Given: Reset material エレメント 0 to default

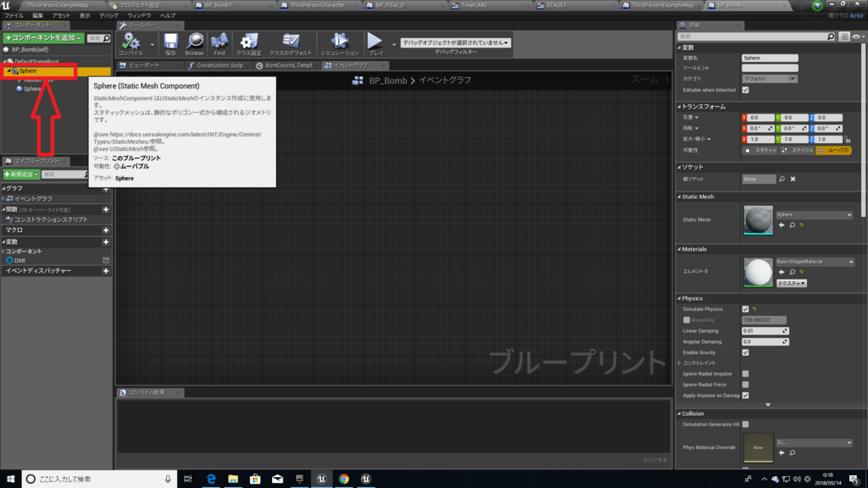Looking at the screenshot, I should click(802, 272).
